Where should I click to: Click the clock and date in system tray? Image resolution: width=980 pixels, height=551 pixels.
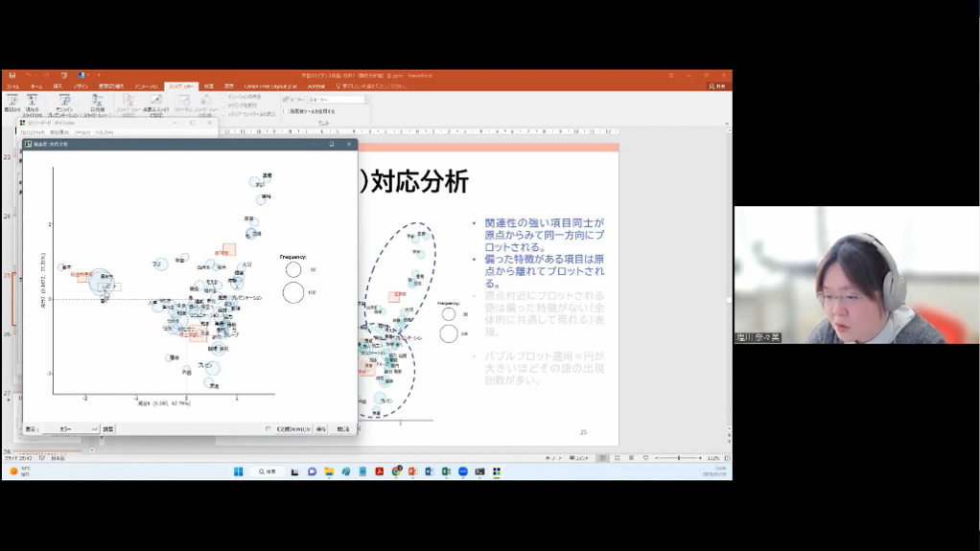[713, 471]
